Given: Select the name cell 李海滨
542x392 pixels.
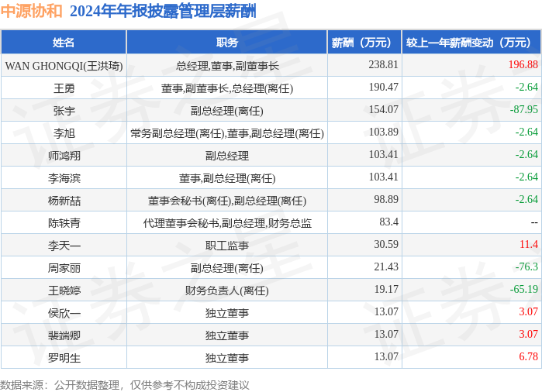Looking at the screenshot, I should point(64,178).
